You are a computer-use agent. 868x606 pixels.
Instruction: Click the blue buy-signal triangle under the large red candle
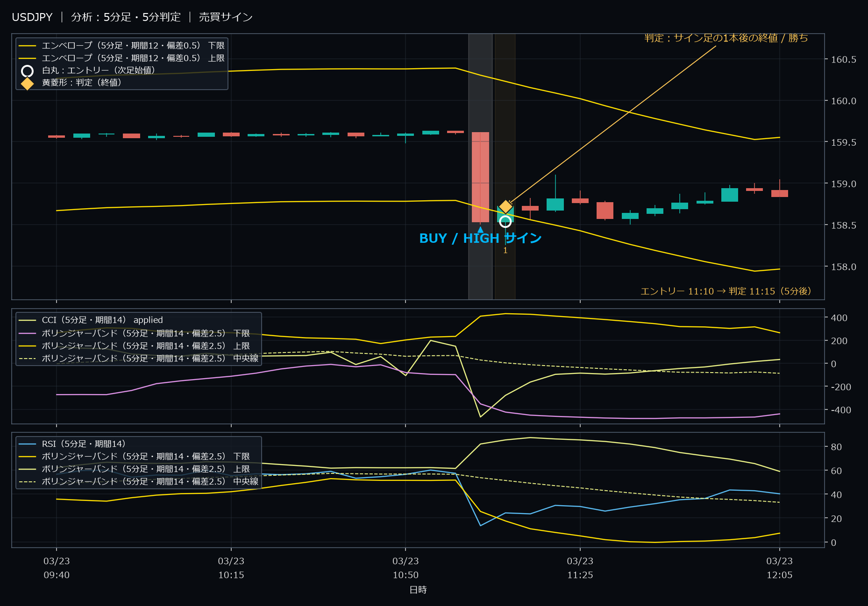[x=480, y=229]
